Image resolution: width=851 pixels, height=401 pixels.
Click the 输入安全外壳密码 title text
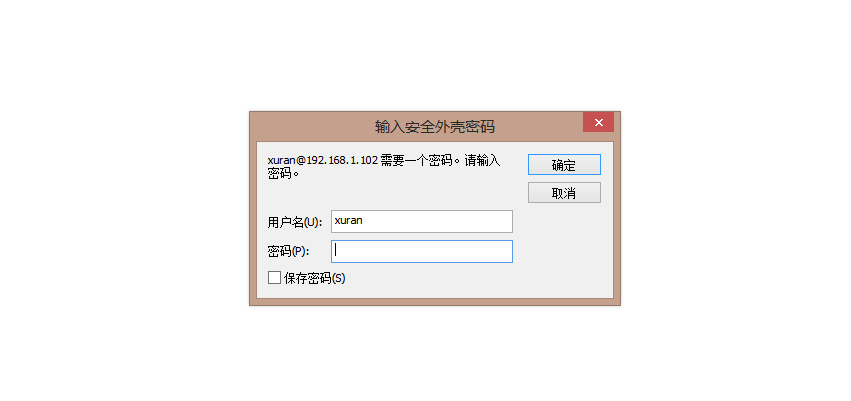coord(435,127)
